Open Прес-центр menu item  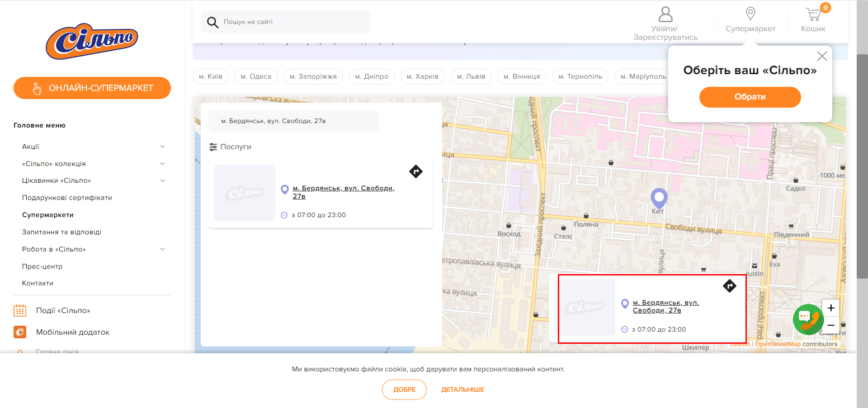point(42,266)
